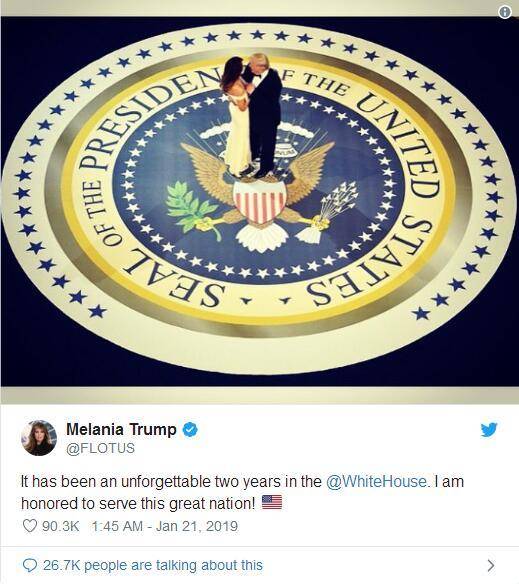Click the dancing couple in the photo
This screenshot has height=584, width=519.
click(x=251, y=115)
